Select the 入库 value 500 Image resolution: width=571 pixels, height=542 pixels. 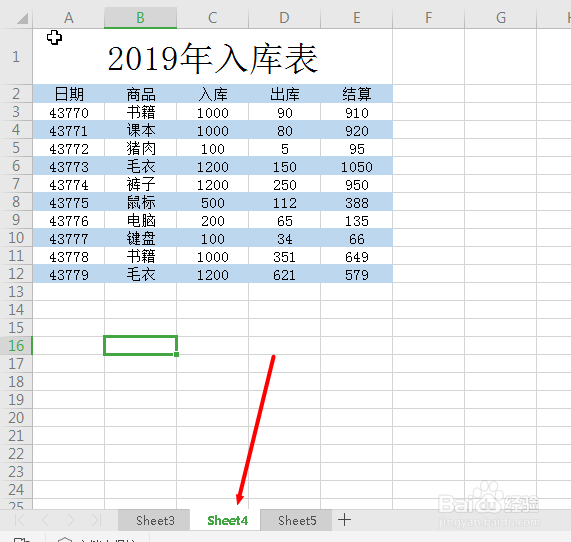[213, 202]
